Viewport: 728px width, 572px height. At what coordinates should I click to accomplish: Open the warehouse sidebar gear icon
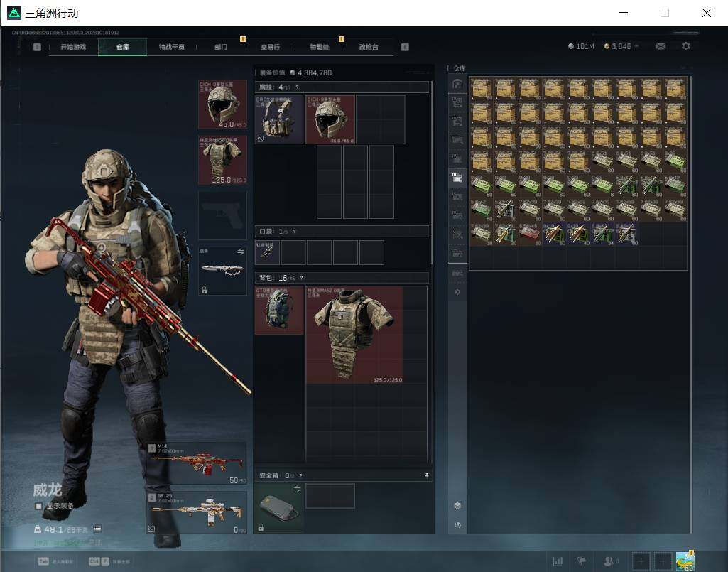pos(457,292)
